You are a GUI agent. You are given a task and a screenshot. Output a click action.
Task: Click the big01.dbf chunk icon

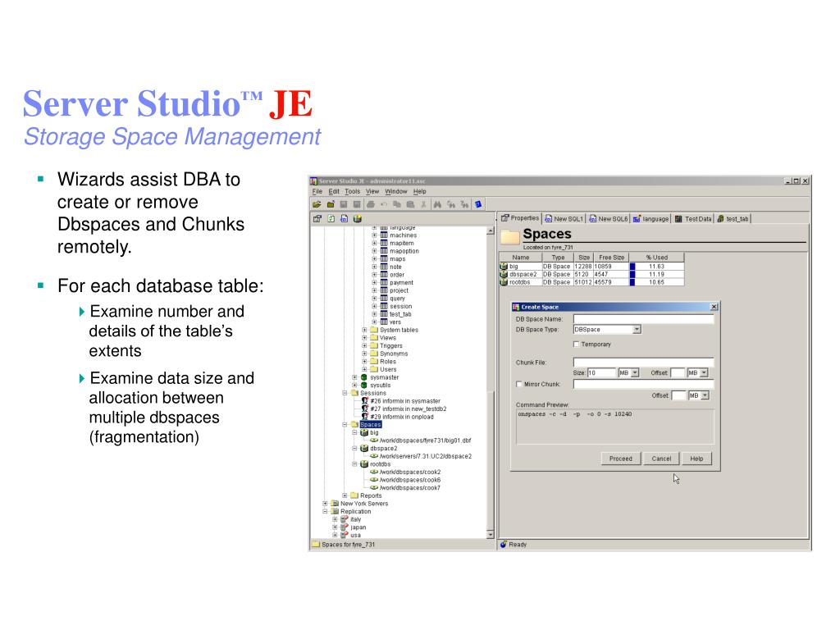pos(374,441)
